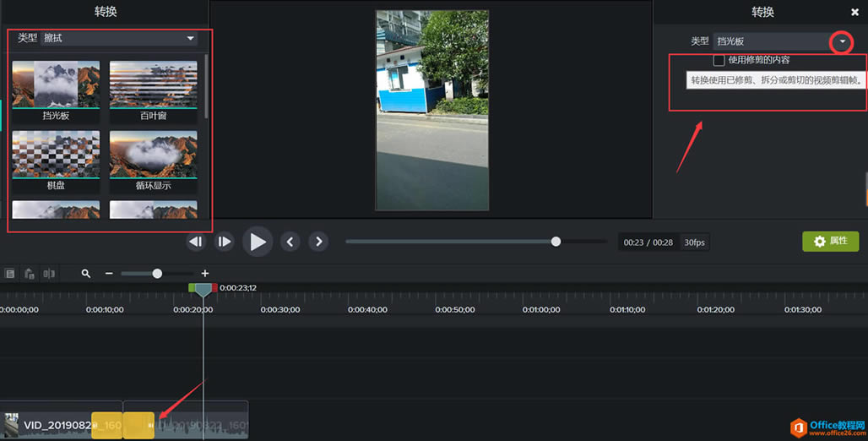Click the 0:01:00;00 ruler mark
Image resolution: width=868 pixels, height=441 pixels.
point(541,310)
